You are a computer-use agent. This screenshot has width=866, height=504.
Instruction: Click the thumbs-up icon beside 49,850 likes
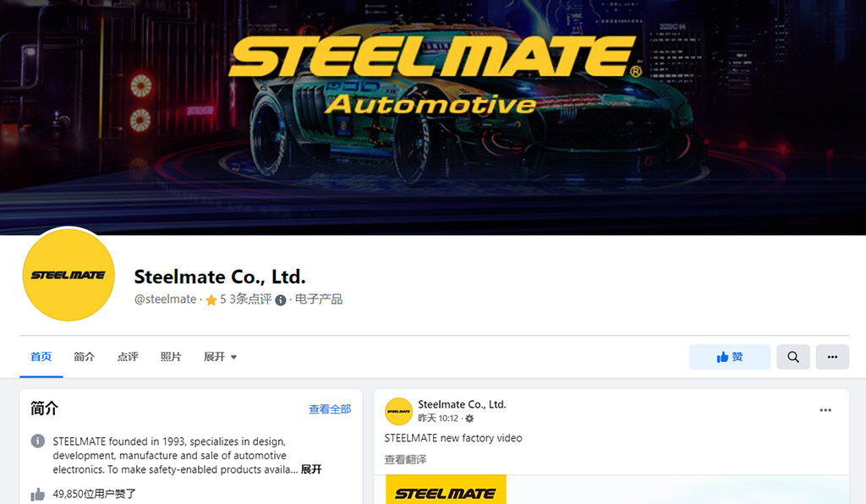point(37,494)
